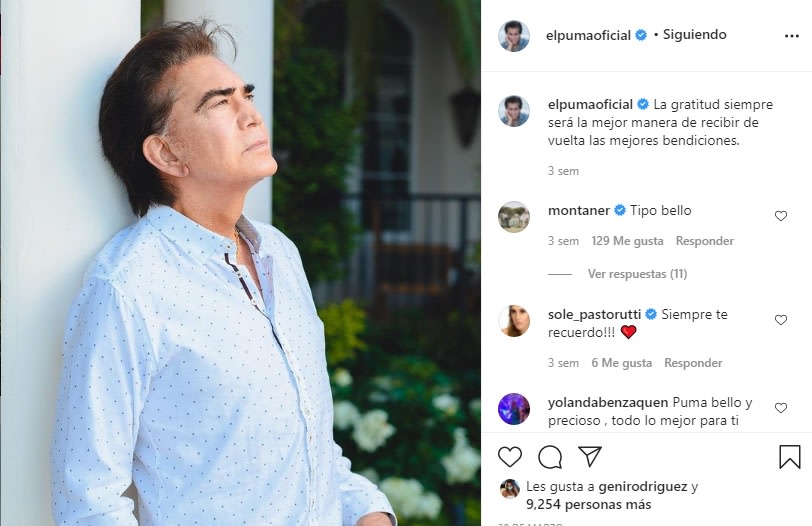Like sole_pastorutti's comment heart
Image resolution: width=812 pixels, height=526 pixels.
(x=781, y=320)
